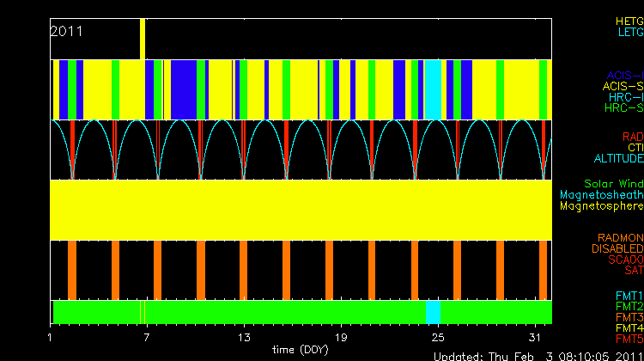Image resolution: width=644 pixels, height=361 pixels.
Task: Click the Updated timestamp text
Action: 537,356
